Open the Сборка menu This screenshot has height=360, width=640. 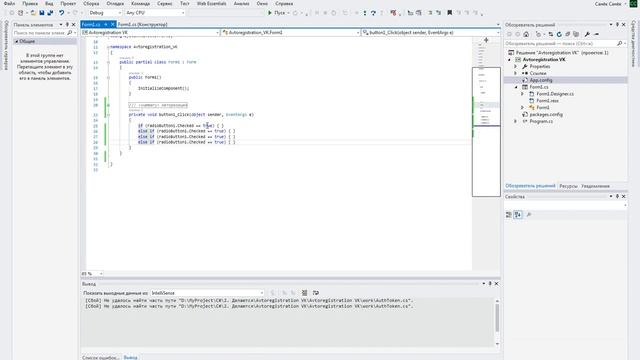91,4
